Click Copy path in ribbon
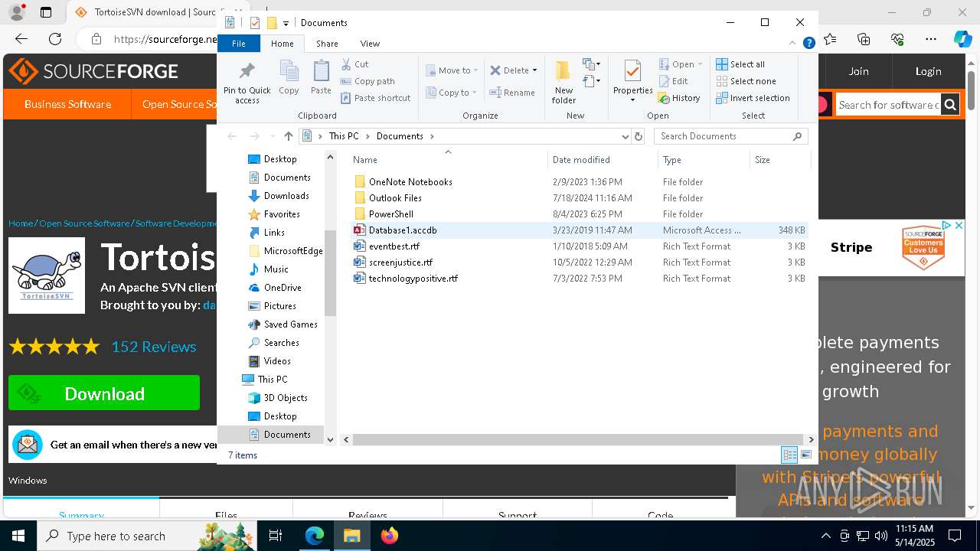Image resolution: width=980 pixels, height=551 pixels. (367, 81)
